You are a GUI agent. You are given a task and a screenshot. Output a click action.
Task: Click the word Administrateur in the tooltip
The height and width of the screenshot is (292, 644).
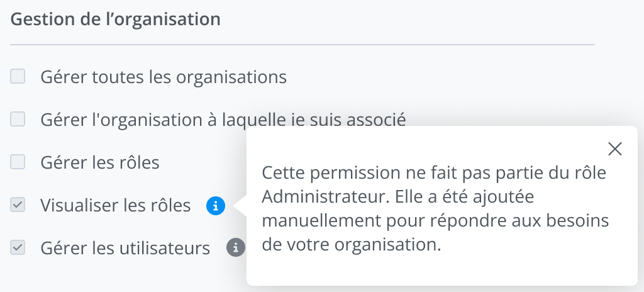[x=325, y=197]
